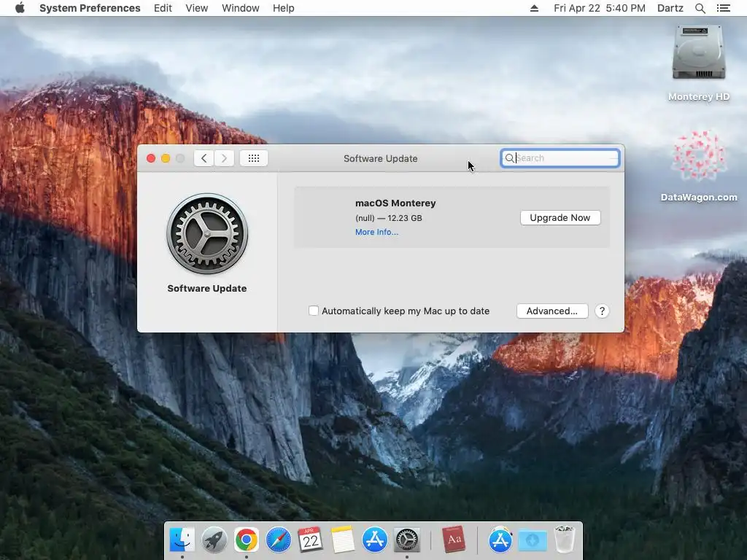Go forward with the right chevron button
The width and height of the screenshot is (747, 560).
tap(224, 158)
